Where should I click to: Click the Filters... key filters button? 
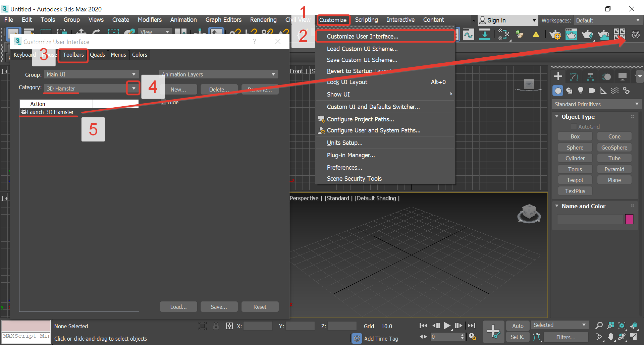tap(566, 337)
